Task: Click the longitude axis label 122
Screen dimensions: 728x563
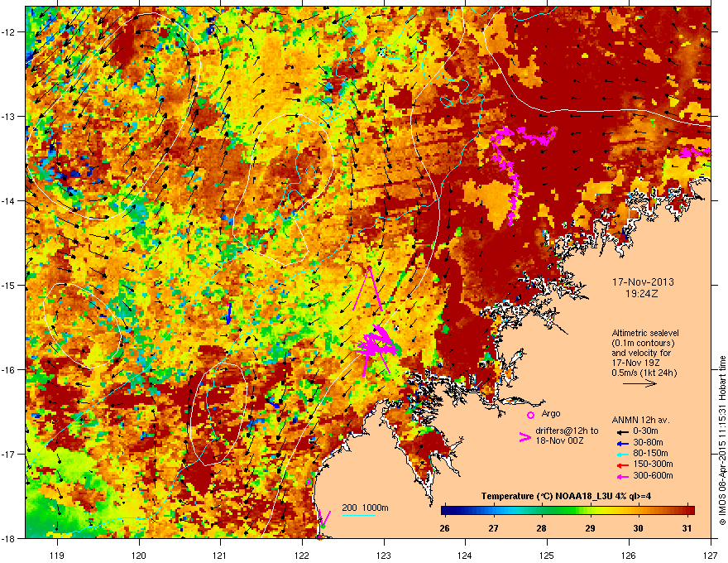Action: [x=302, y=555]
